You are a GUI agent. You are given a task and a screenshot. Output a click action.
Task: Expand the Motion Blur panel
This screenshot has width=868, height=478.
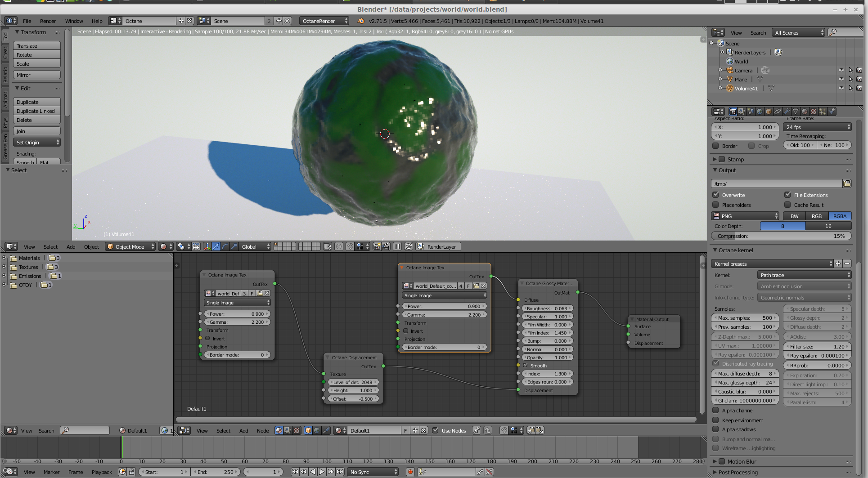(x=715, y=461)
